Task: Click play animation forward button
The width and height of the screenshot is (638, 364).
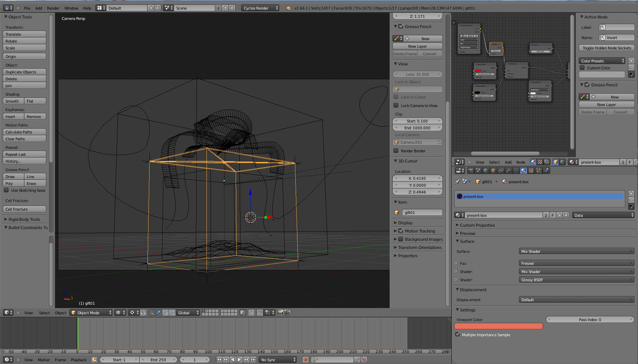Action: pos(239,360)
